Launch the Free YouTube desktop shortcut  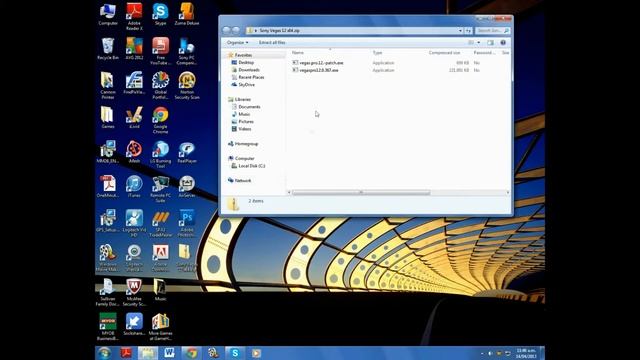(x=160, y=51)
